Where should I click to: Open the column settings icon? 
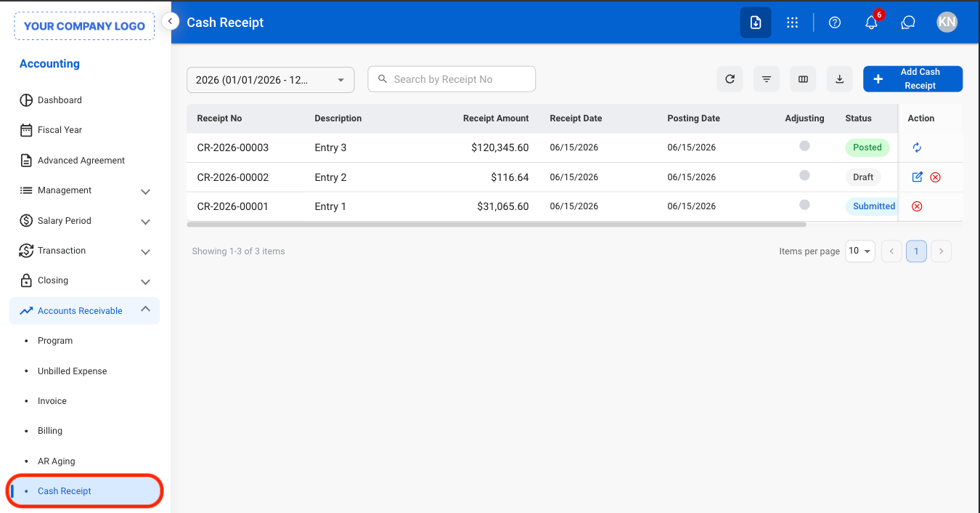[x=803, y=79]
